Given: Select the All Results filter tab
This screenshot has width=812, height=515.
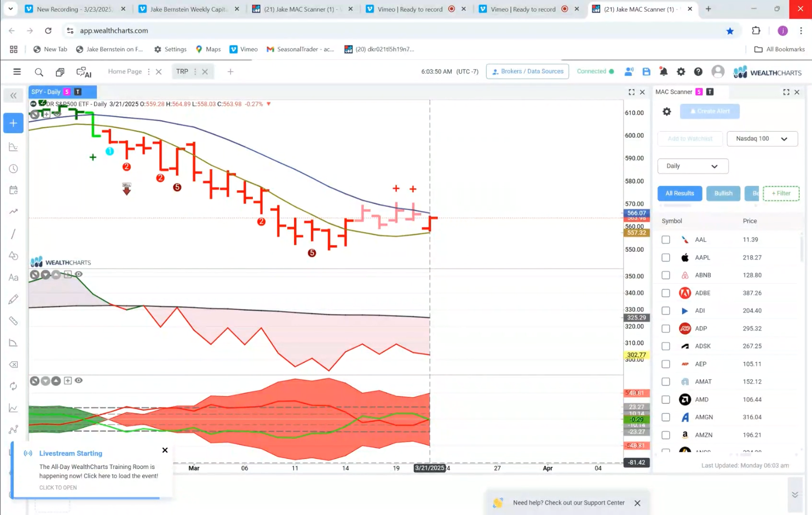Looking at the screenshot, I should pyautogui.click(x=680, y=193).
